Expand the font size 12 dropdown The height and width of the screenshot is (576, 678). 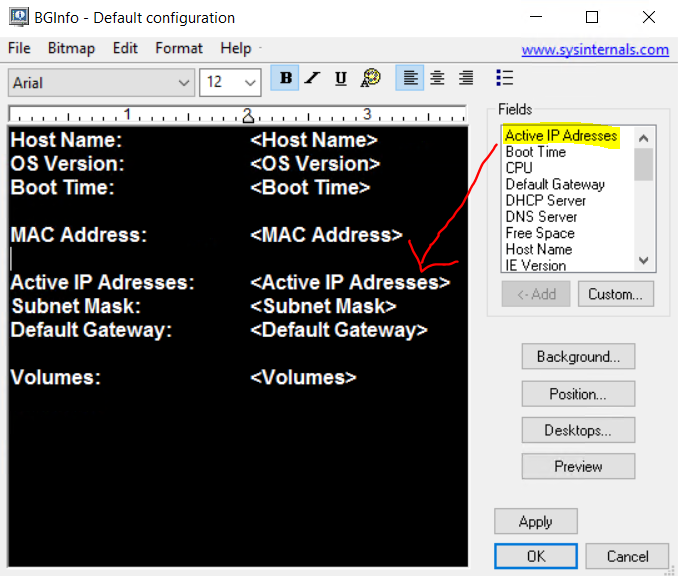point(230,82)
